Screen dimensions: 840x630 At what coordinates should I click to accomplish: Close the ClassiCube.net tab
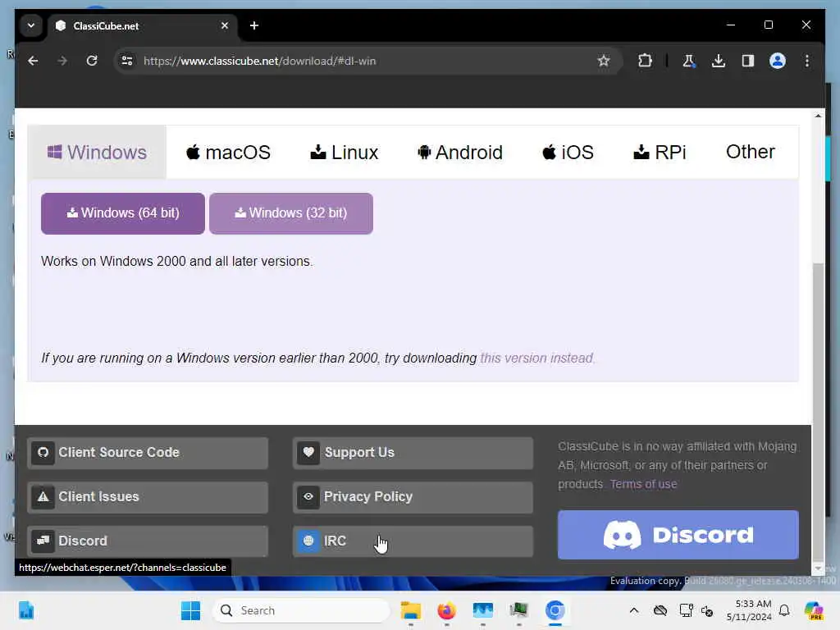(225, 25)
